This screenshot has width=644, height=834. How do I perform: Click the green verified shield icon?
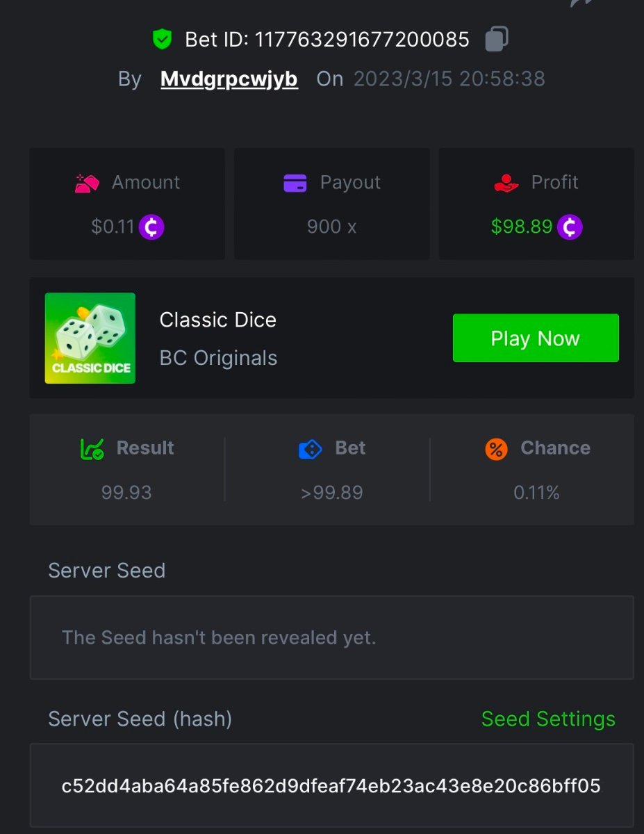pos(162,40)
